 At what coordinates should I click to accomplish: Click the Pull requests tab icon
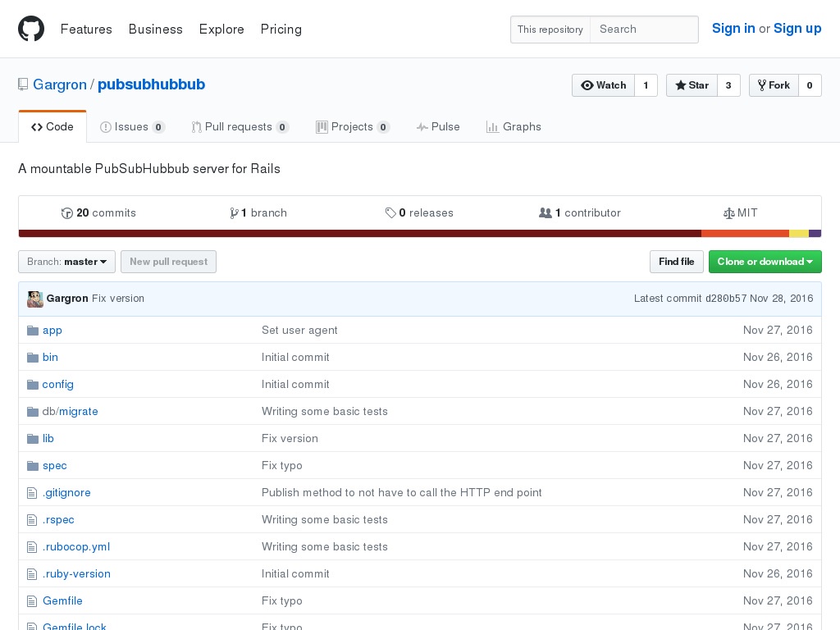point(197,127)
